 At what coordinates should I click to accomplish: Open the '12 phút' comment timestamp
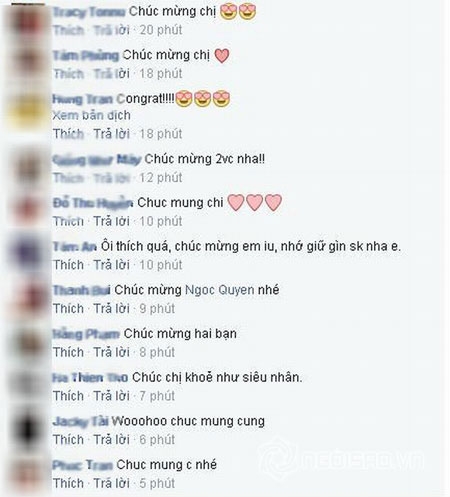click(161, 178)
